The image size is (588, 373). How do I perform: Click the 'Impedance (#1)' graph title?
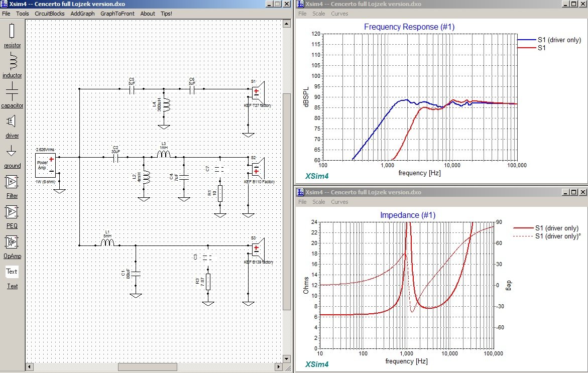point(408,215)
